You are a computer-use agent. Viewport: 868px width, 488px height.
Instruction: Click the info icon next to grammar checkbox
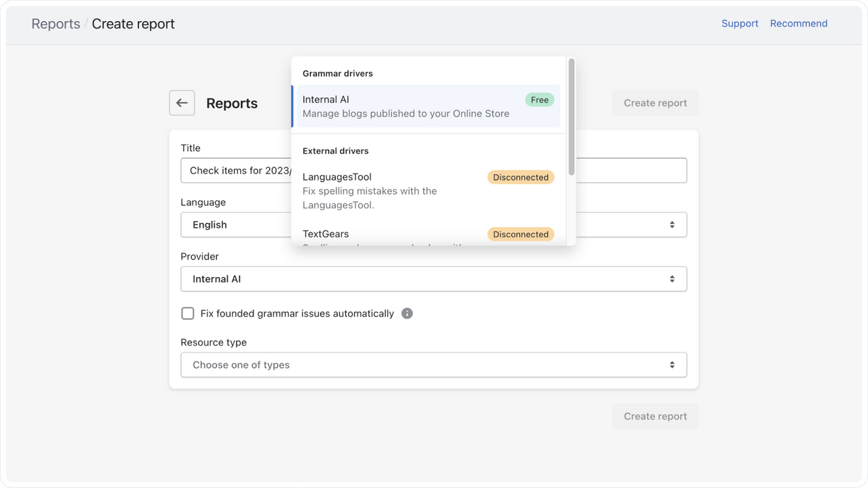pyautogui.click(x=407, y=313)
